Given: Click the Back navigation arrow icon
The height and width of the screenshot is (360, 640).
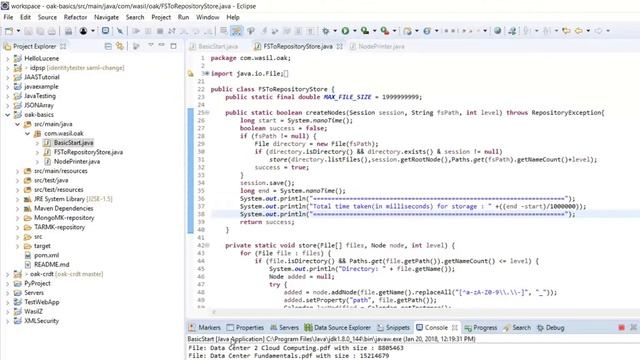Looking at the screenshot, I should point(579,31).
